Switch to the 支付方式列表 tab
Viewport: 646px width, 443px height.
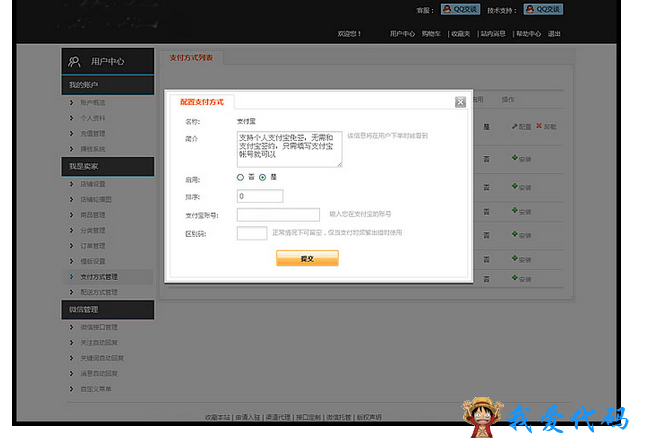coord(191,58)
